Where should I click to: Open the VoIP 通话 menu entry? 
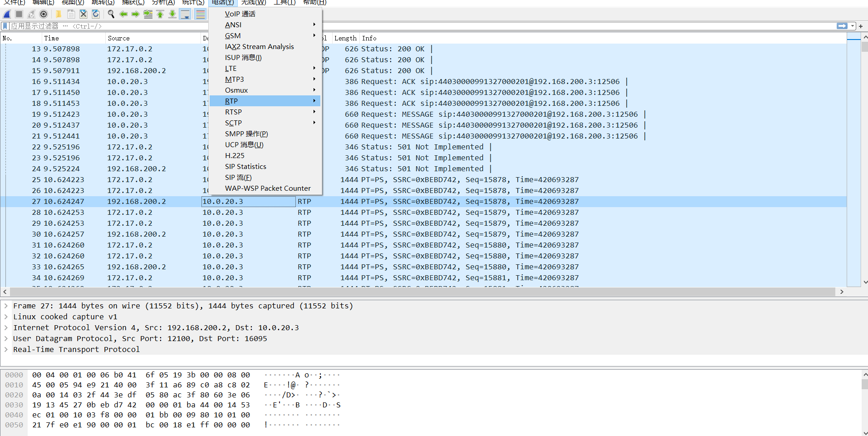(x=265, y=14)
